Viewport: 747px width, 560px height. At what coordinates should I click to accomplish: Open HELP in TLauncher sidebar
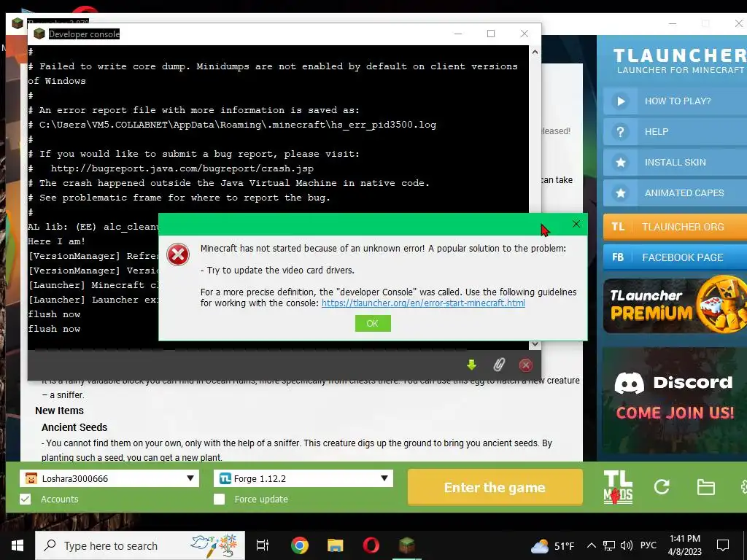coord(675,132)
